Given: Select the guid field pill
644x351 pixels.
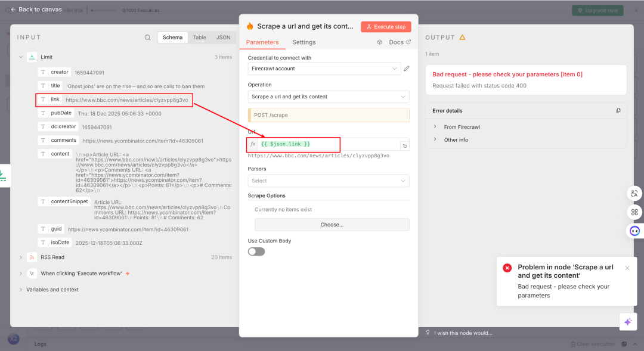Looking at the screenshot, I should pos(51,229).
